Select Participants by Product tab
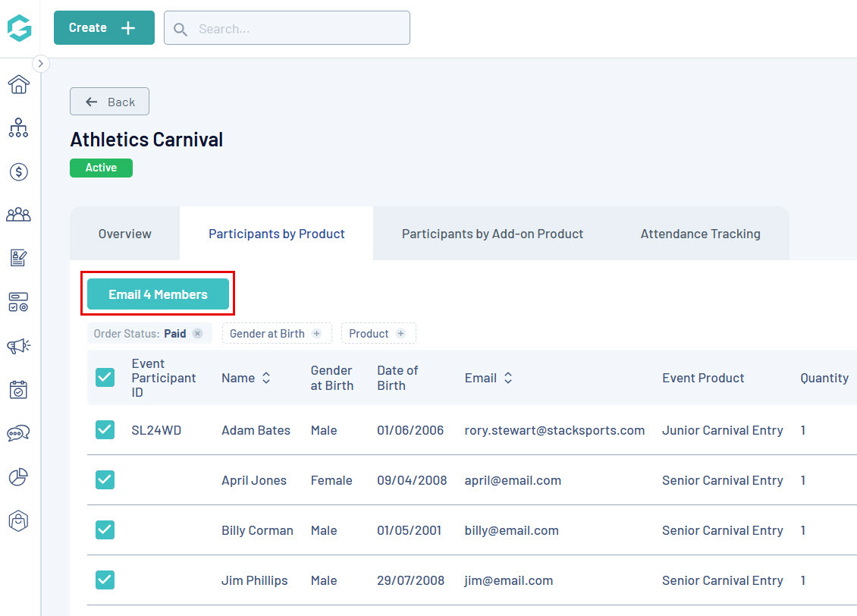This screenshot has width=857, height=616. [277, 234]
